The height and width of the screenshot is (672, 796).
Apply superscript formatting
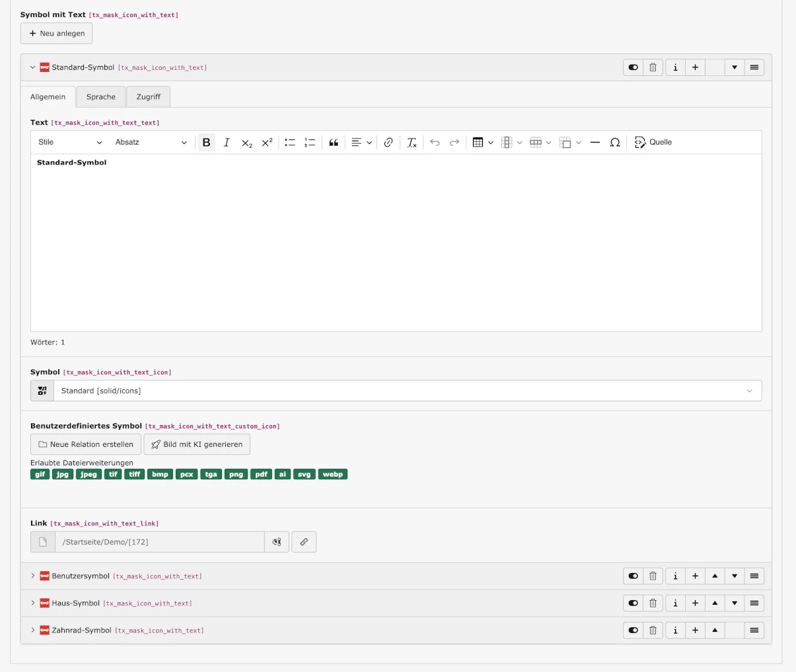(266, 142)
